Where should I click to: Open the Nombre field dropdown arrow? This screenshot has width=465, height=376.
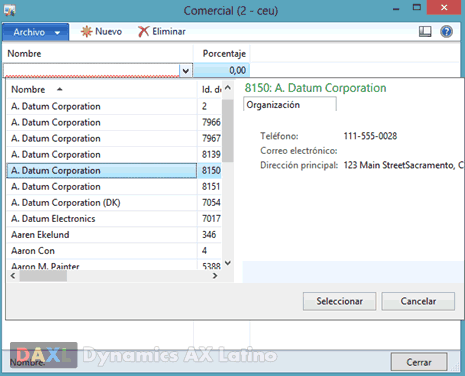(x=186, y=70)
